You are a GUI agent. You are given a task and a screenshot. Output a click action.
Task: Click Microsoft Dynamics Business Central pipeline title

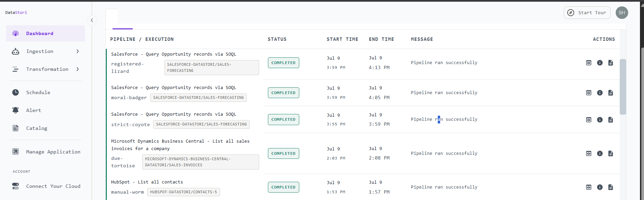tap(180, 145)
